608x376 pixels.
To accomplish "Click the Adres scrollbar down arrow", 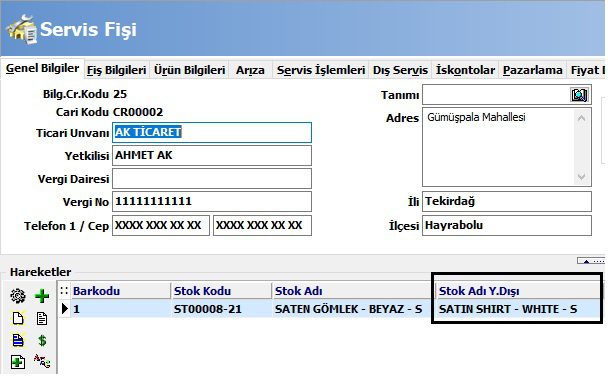I will coord(581,177).
